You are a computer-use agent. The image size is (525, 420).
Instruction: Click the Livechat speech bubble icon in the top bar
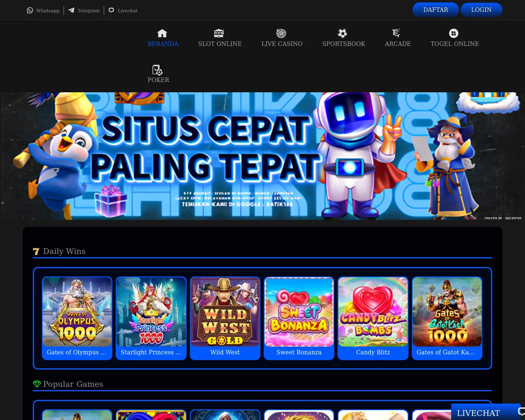[x=111, y=10]
